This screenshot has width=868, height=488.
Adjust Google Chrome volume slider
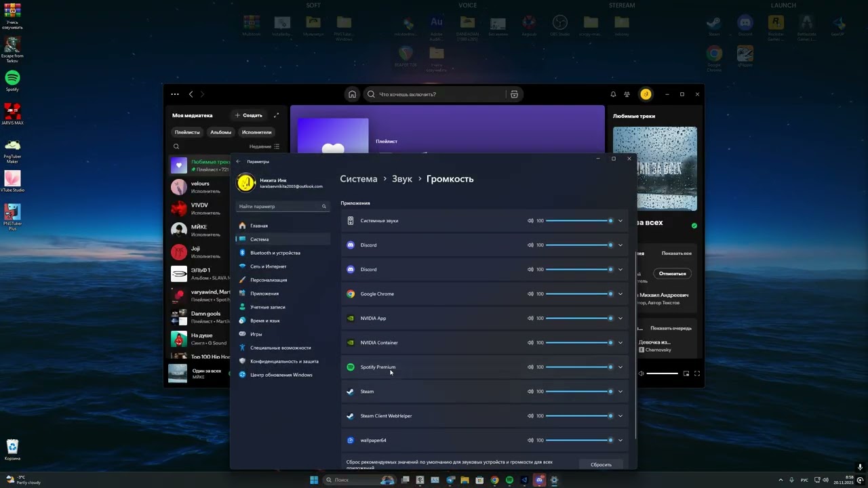(x=579, y=294)
